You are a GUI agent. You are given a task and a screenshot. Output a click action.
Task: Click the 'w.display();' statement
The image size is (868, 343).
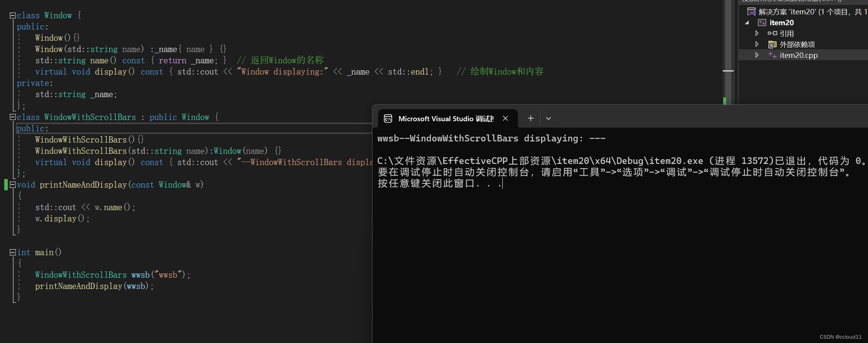[x=62, y=219]
